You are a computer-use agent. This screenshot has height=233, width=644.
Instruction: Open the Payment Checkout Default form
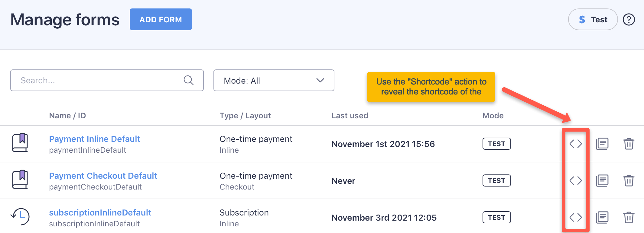pos(103,176)
